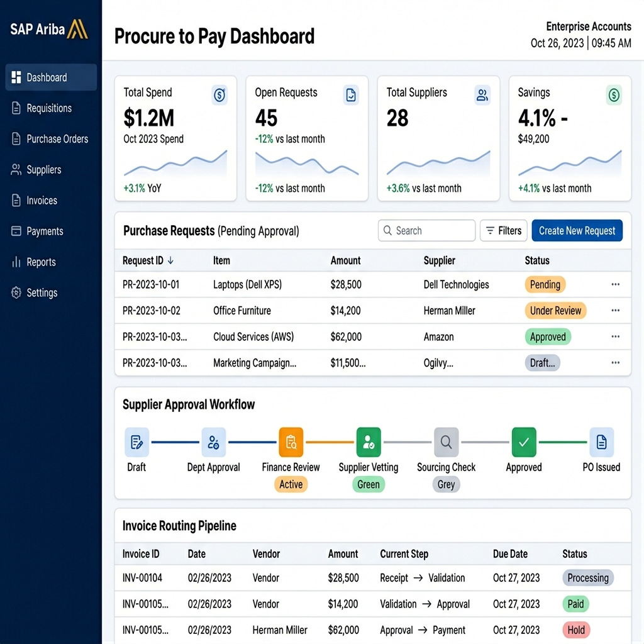This screenshot has height=644, width=644.
Task: Select the Approved checkmark step icon
Action: [x=524, y=442]
